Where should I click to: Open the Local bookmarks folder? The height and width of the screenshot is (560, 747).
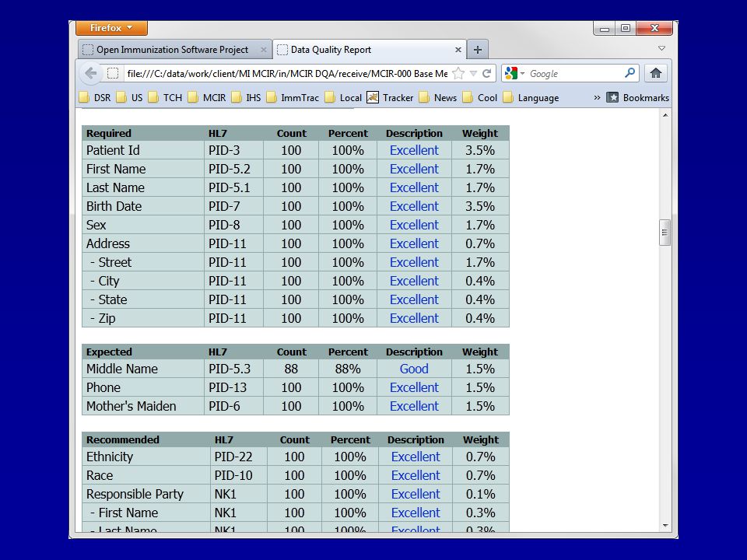coord(343,98)
